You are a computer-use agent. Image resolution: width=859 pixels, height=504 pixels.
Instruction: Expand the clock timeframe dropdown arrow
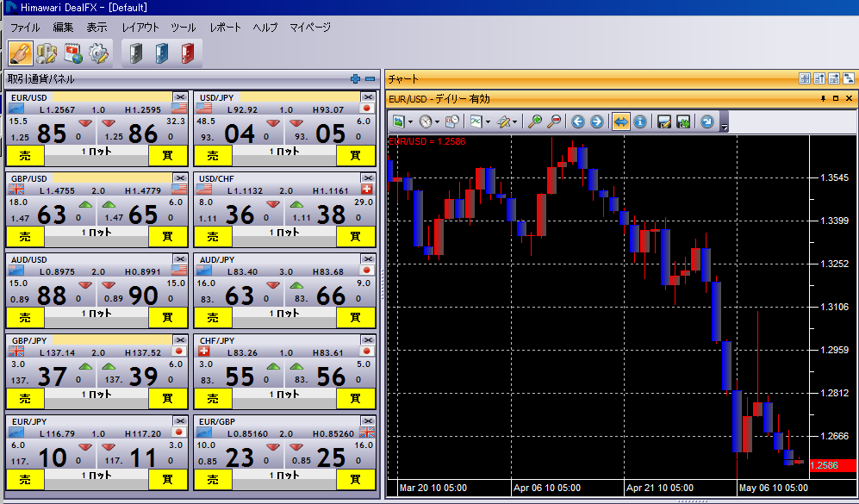[438, 122]
